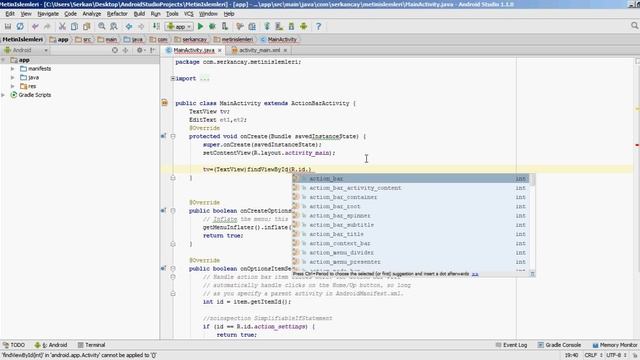Select action_context_bar suggestion

click(x=410, y=244)
